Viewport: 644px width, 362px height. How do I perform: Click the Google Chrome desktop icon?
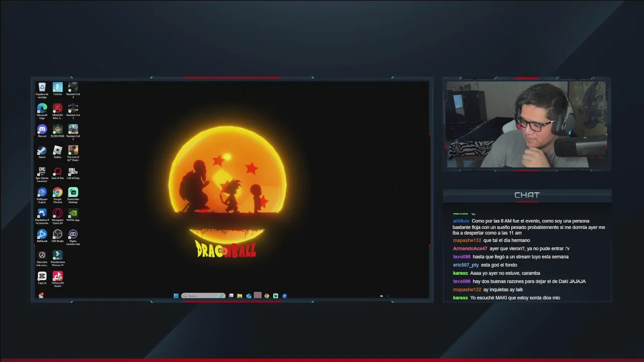click(57, 195)
